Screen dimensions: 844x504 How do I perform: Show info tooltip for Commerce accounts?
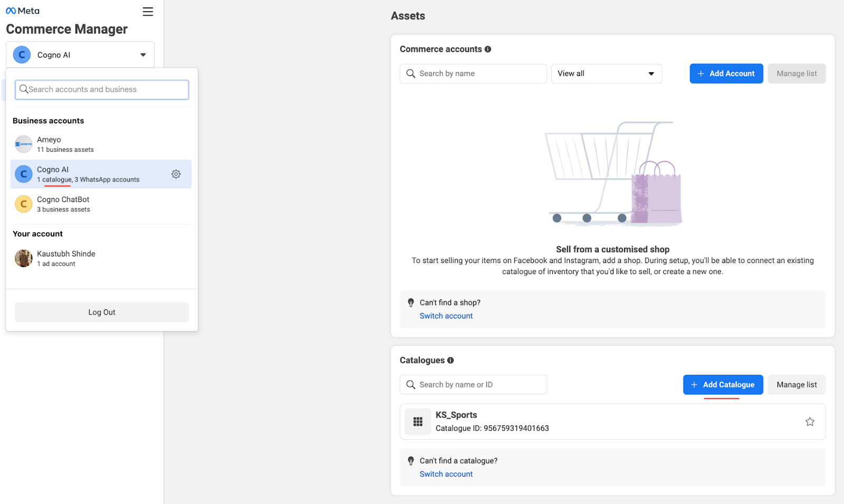(x=488, y=49)
